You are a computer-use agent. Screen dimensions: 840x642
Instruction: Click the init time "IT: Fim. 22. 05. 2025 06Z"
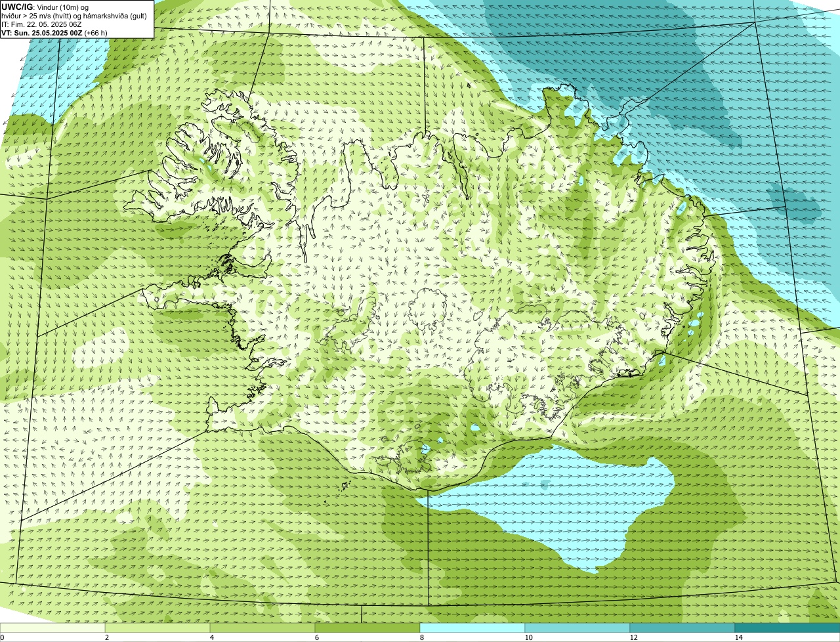(41, 24)
